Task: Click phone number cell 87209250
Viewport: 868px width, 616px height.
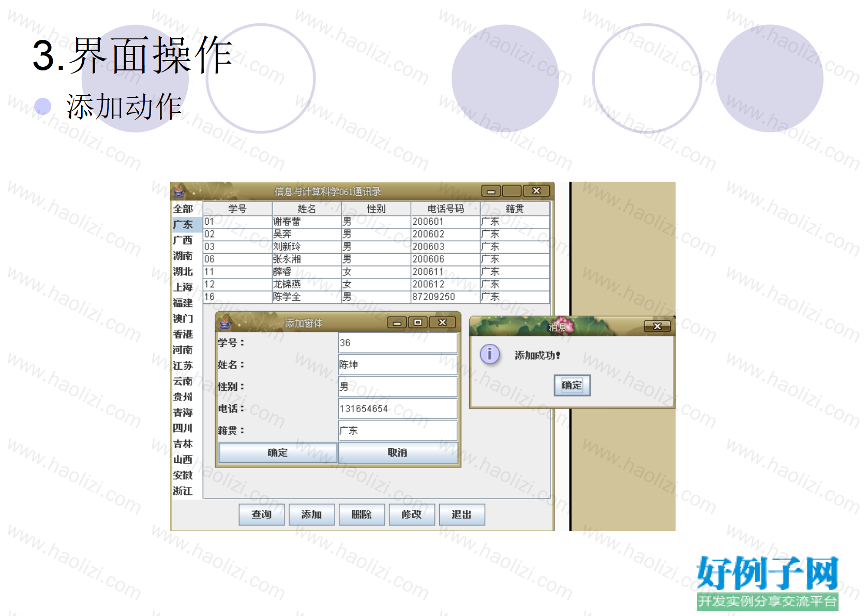Action: [445, 297]
